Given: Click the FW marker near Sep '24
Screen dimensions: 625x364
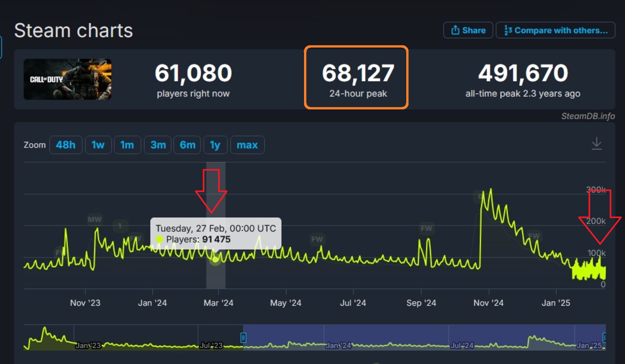Looking at the screenshot, I should 426,228.
